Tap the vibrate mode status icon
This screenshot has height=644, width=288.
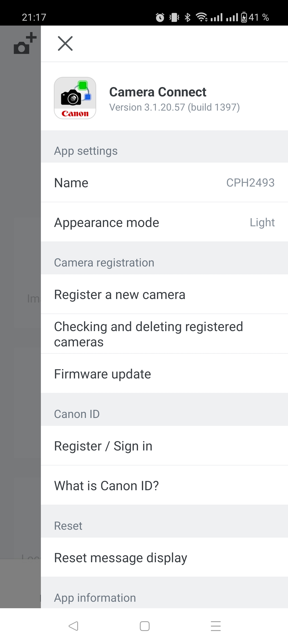(174, 17)
